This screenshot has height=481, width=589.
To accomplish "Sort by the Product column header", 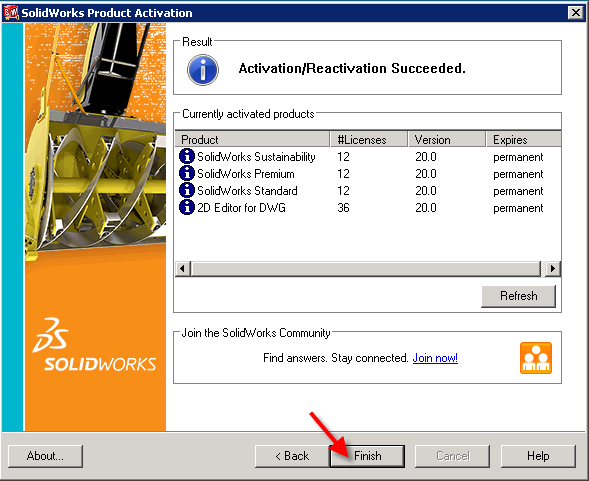I will tap(252, 139).
